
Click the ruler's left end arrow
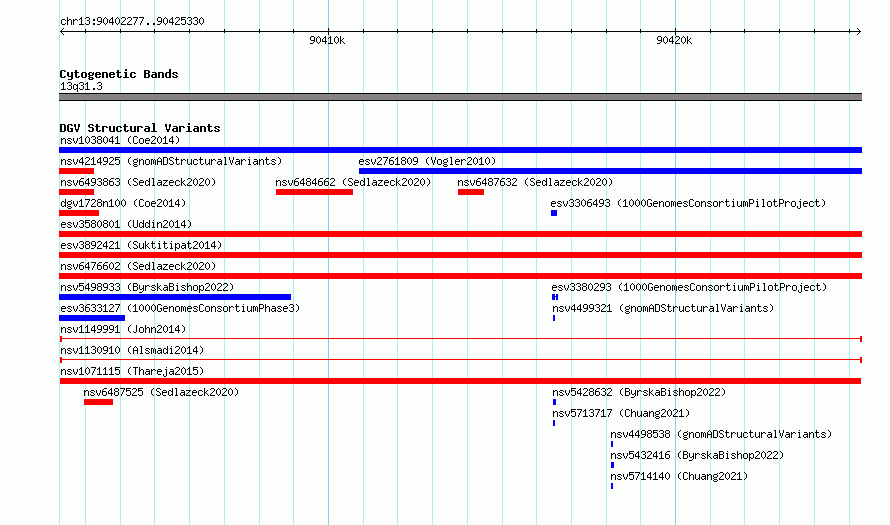(x=62, y=31)
